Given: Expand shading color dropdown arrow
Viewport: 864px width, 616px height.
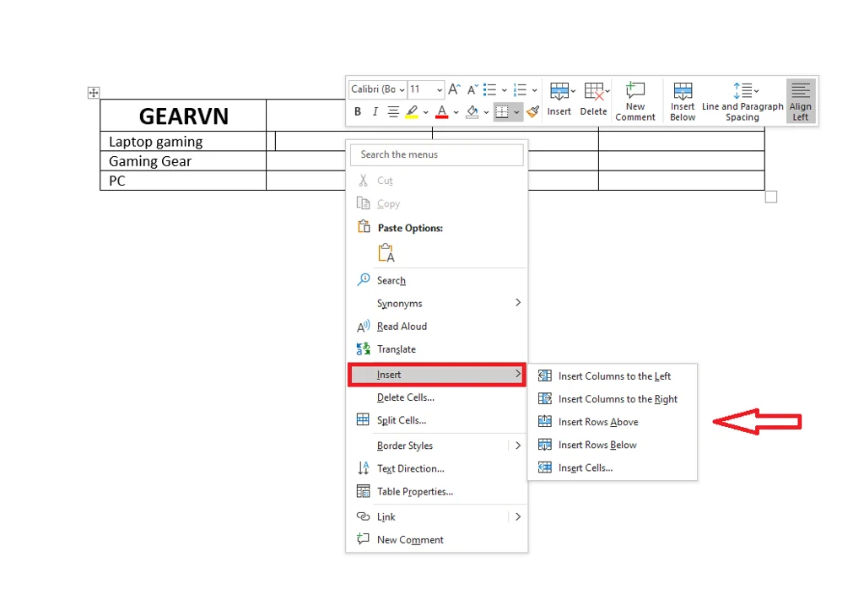Looking at the screenshot, I should (487, 112).
